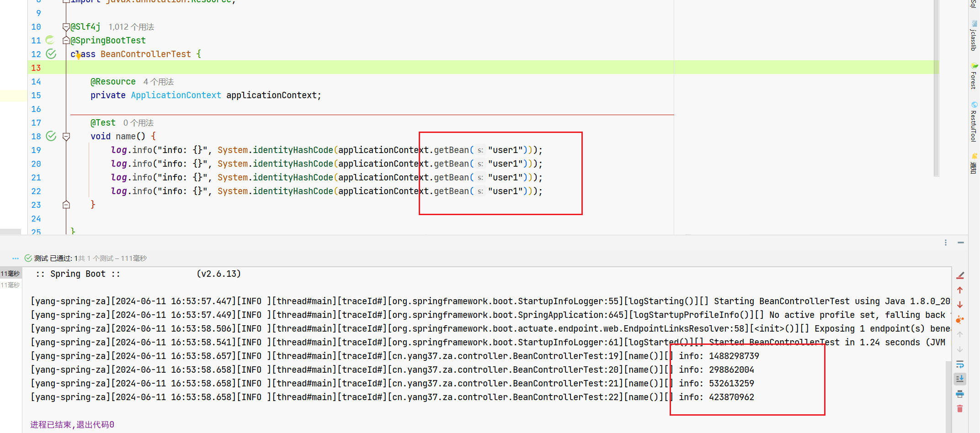Viewport: 980px width, 433px height.
Task: Click the clear console pencil-eraser icon
Action: pos(960,275)
